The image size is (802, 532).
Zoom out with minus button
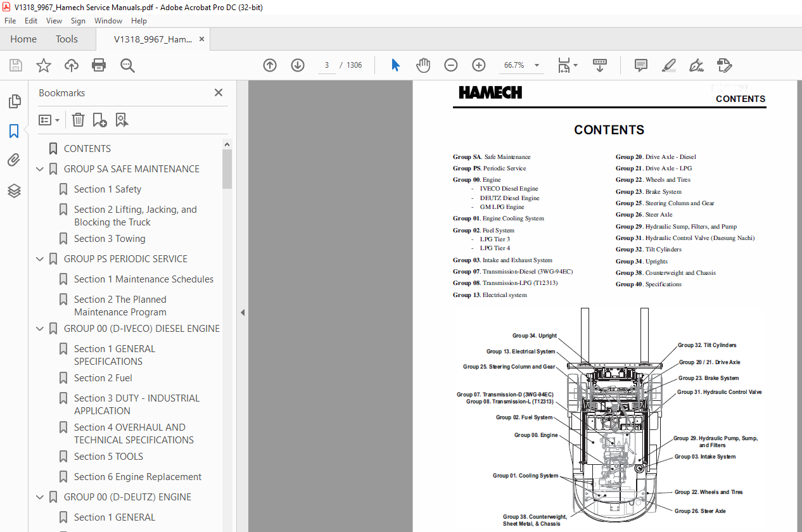pyautogui.click(x=450, y=65)
